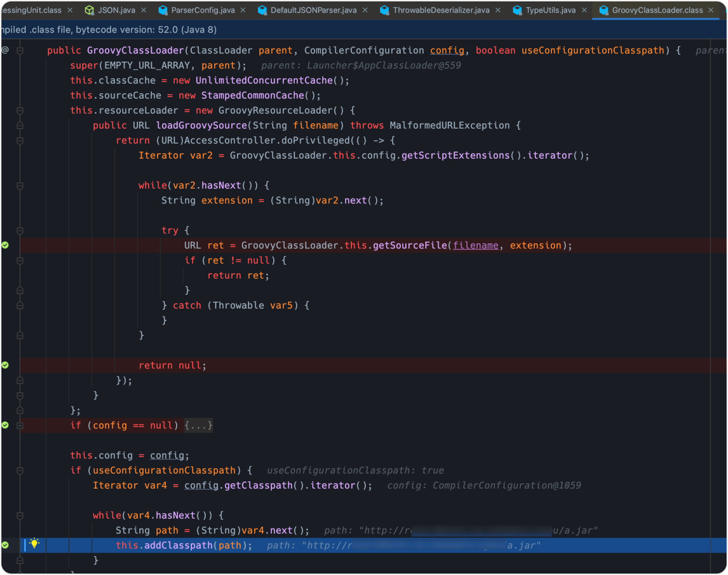Click the 'EMPTY_URL_ARRAY' constant in super call

pos(147,66)
